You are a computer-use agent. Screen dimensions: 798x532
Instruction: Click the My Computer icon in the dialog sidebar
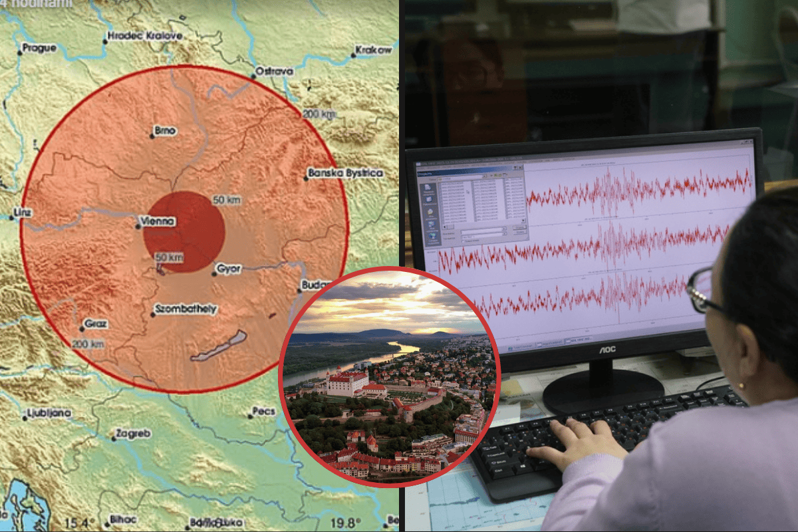coord(431,225)
